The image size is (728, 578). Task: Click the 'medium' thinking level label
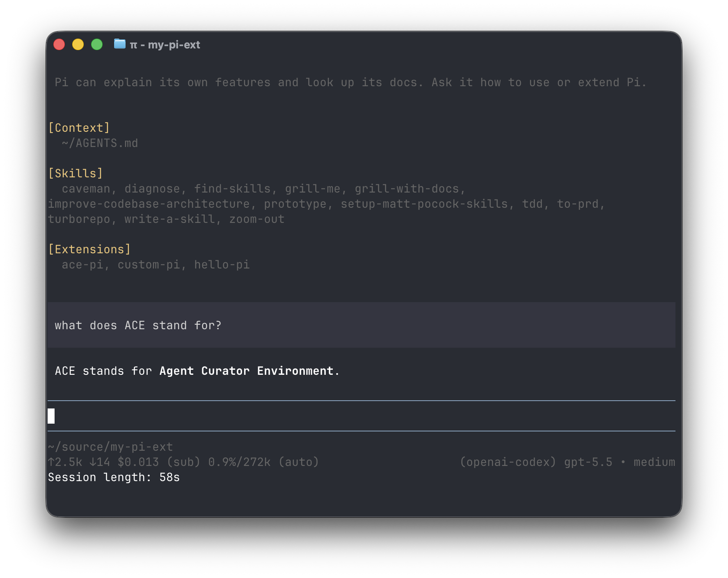[x=654, y=462]
